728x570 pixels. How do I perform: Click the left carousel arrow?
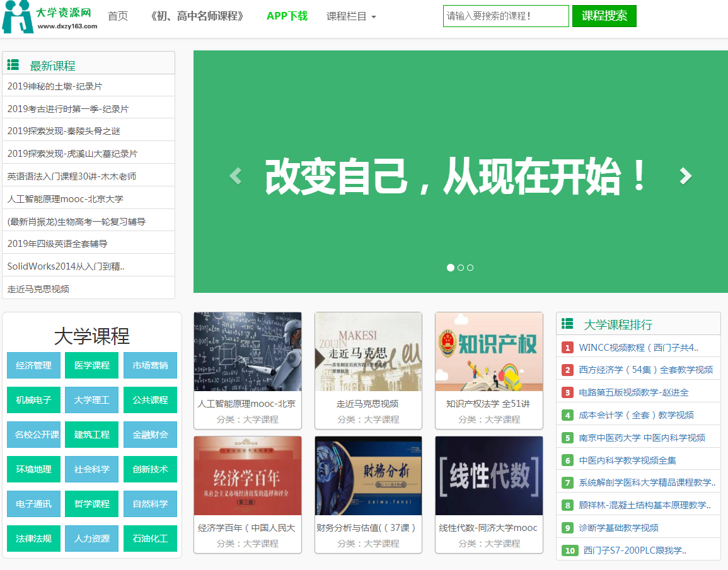234,176
